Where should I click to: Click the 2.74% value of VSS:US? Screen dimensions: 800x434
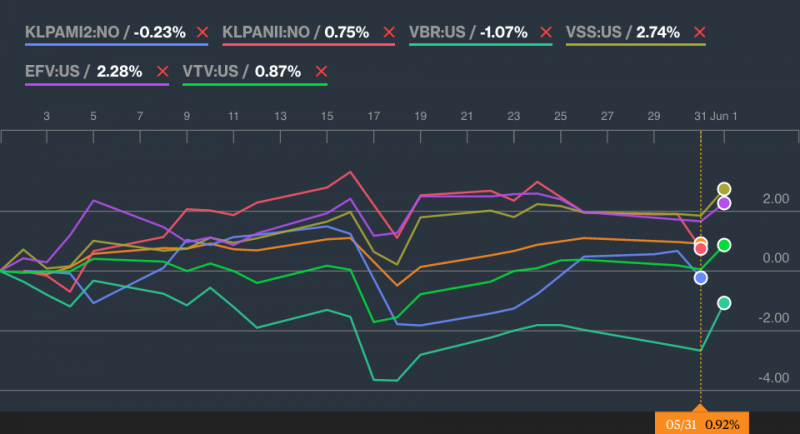pos(658,32)
